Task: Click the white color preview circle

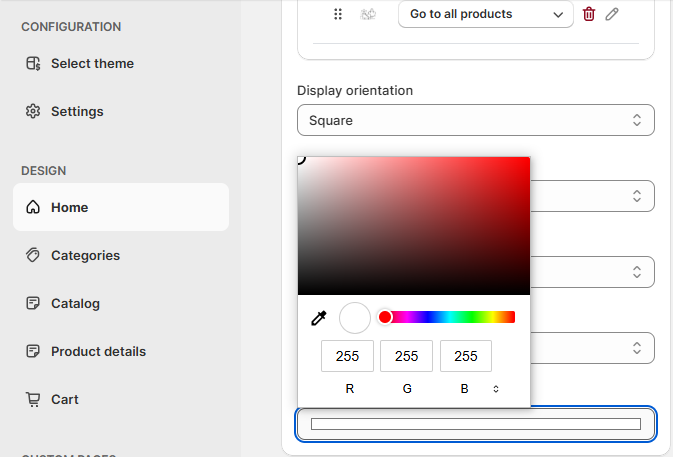Action: (355, 318)
